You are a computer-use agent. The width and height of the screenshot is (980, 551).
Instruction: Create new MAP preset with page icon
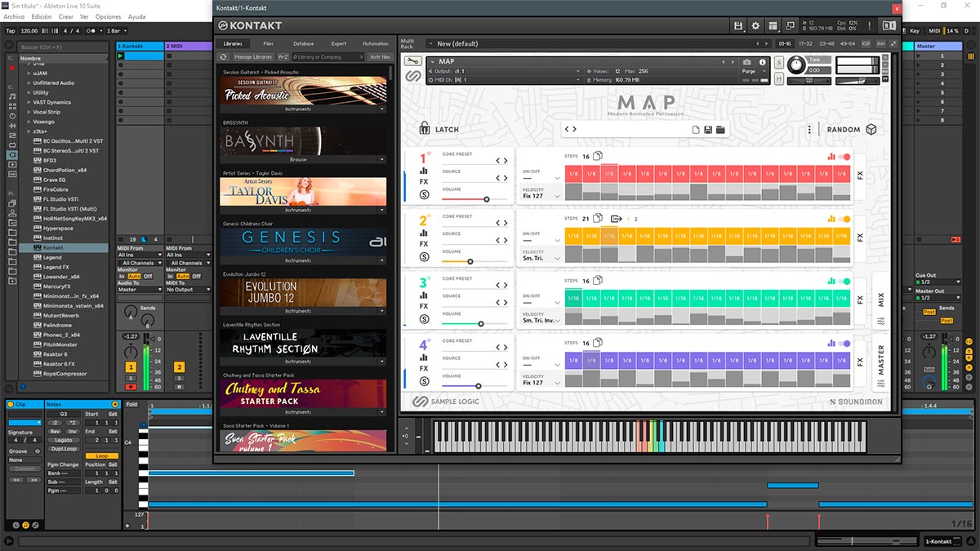click(696, 130)
